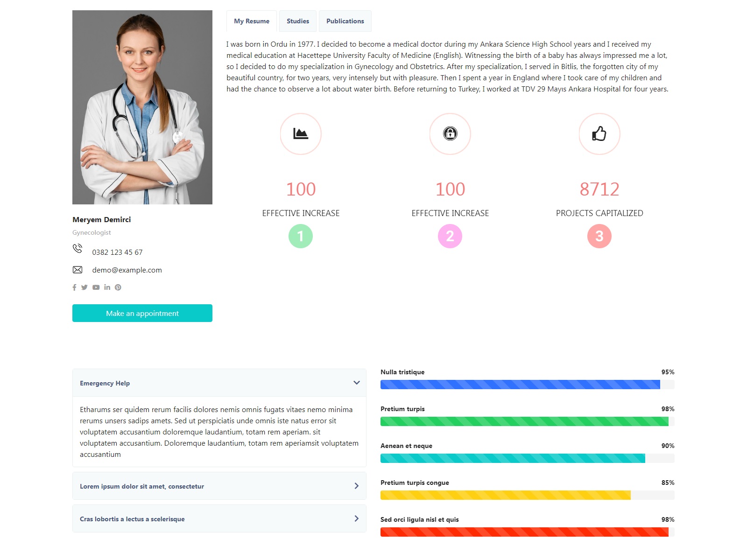This screenshot has height=560, width=747.
Task: Click the email envelope icon
Action: (78, 270)
